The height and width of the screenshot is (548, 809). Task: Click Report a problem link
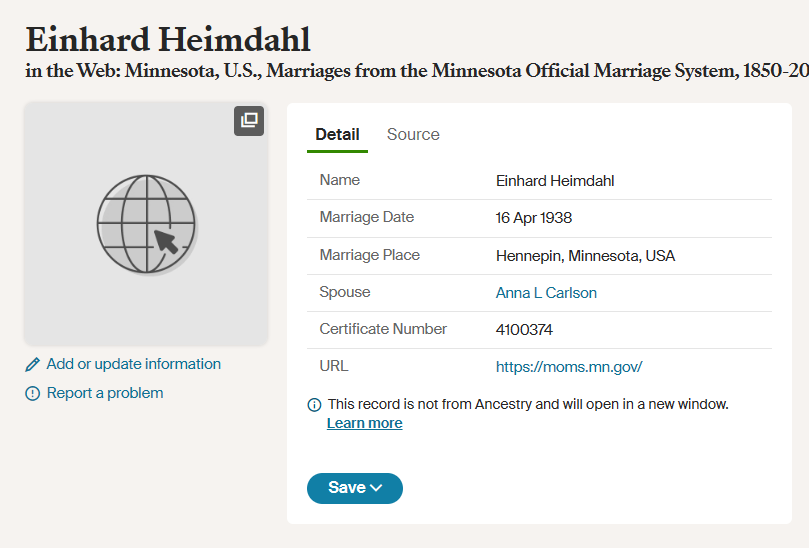pos(105,393)
